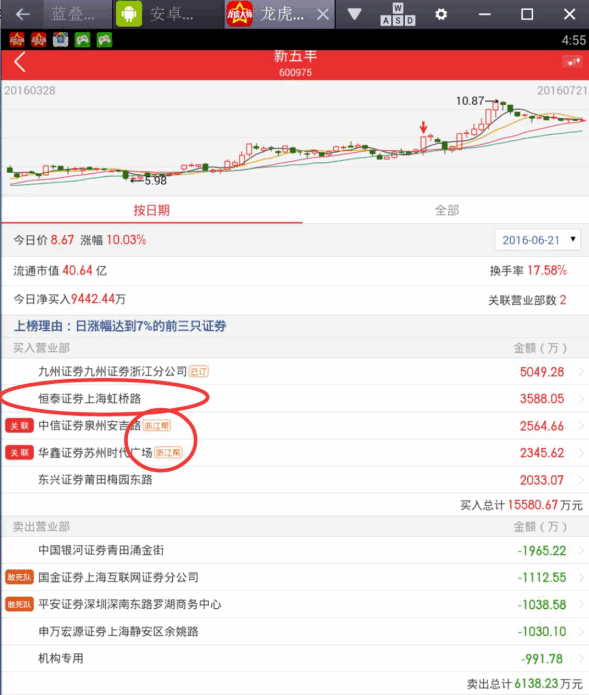Click the 关联 badge beside 中信证券泉州安吉路
The image size is (589, 695).
click(x=19, y=426)
